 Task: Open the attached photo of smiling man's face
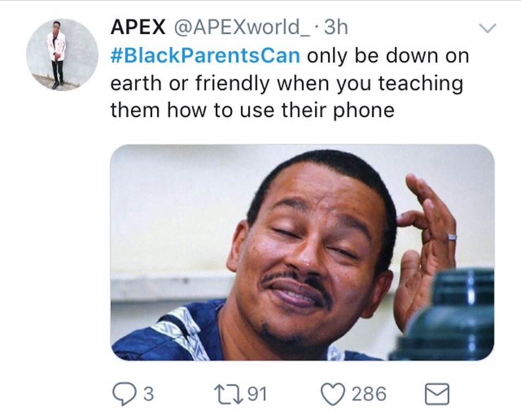coord(302,252)
